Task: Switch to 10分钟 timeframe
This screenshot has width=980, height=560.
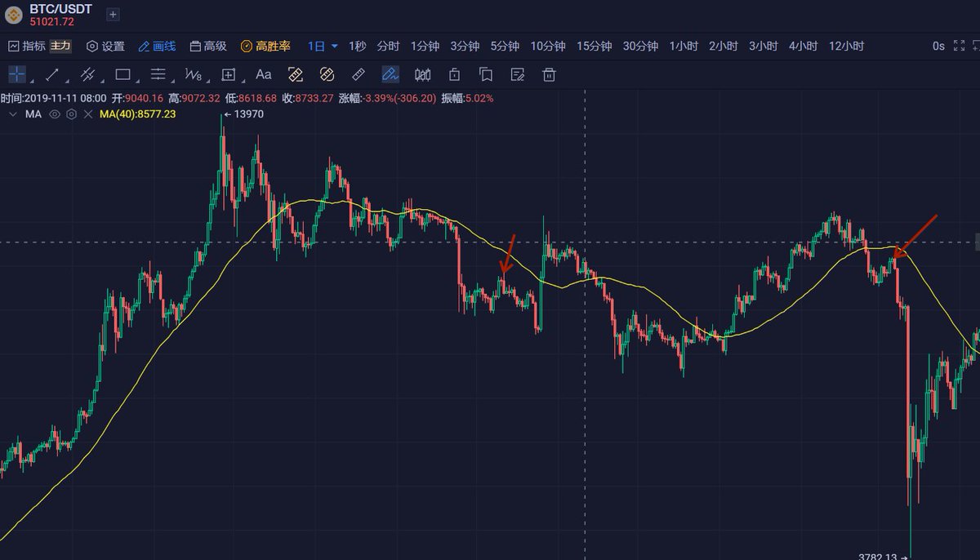Action: (x=548, y=47)
